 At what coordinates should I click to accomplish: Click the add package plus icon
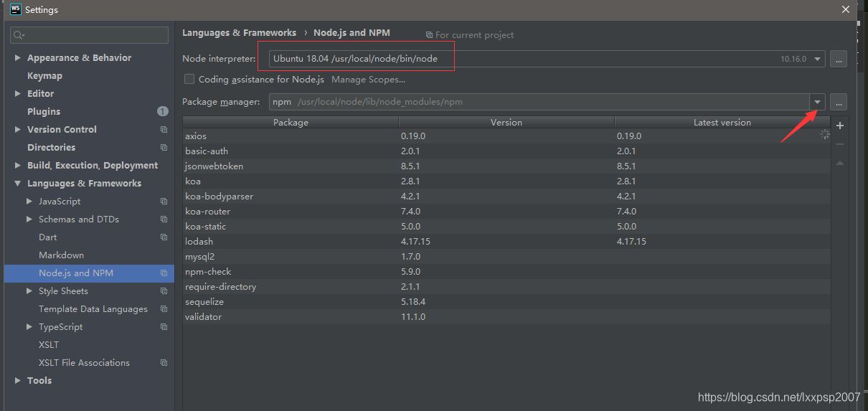click(x=840, y=126)
